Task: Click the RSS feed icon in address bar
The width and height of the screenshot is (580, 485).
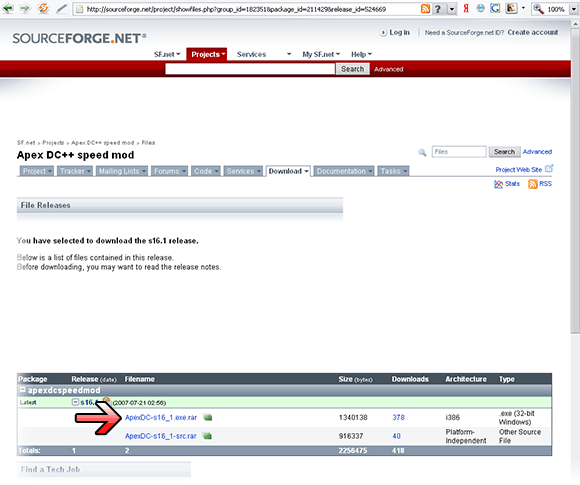Action: click(425, 9)
